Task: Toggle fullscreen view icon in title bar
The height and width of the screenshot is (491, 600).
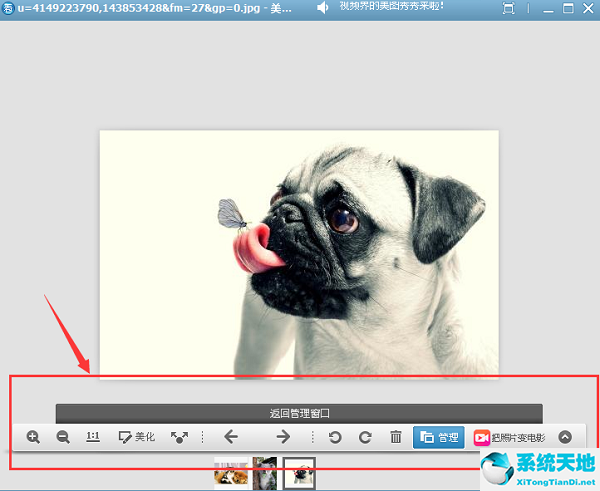Action: pos(509,8)
